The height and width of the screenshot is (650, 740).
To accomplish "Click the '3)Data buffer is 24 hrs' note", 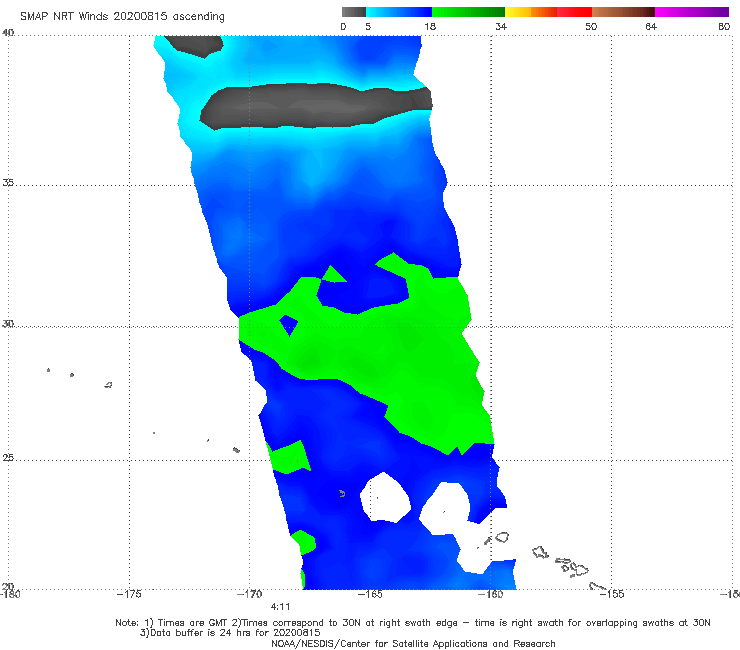I will pos(230,633).
